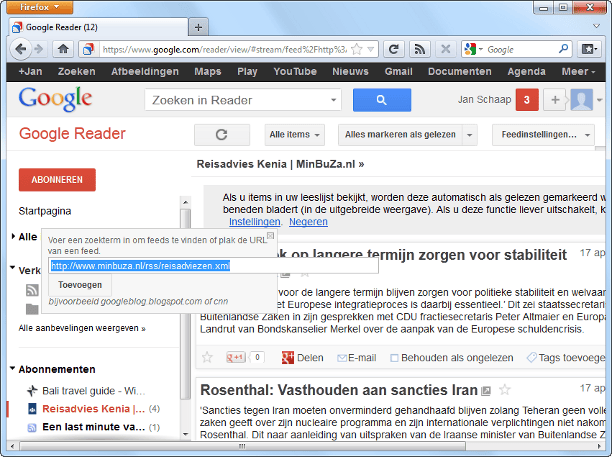Click the Google+ Delen icon
The height and width of the screenshot is (457, 612).
click(x=288, y=357)
